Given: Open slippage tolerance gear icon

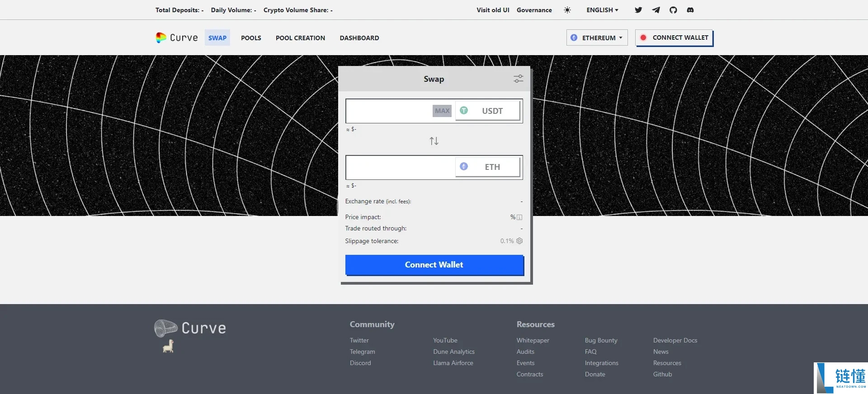Looking at the screenshot, I should pos(519,241).
